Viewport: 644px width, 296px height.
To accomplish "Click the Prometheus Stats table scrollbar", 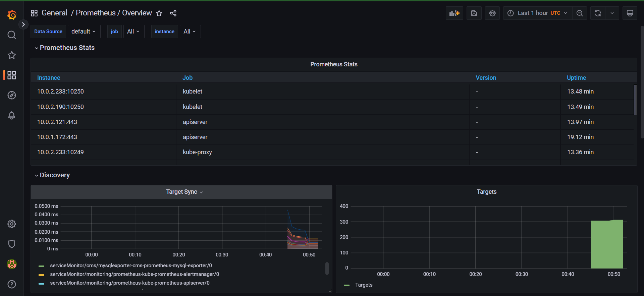I will click(x=635, y=100).
